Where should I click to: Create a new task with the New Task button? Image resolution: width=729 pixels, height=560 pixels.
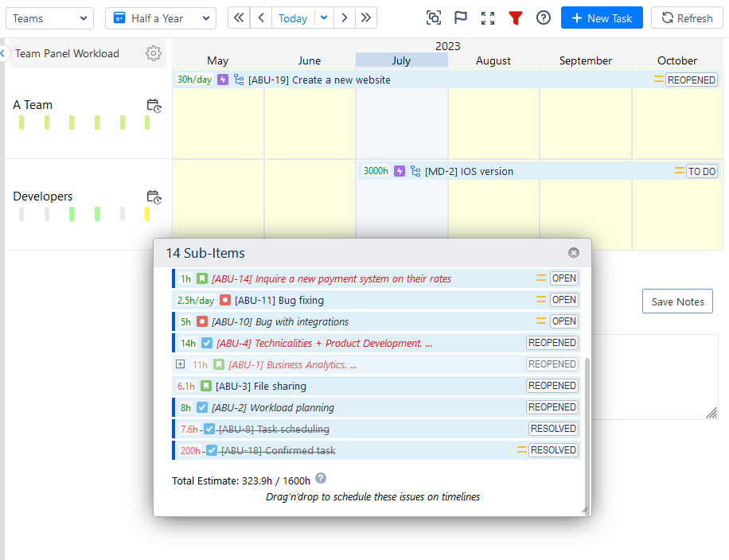click(x=602, y=17)
